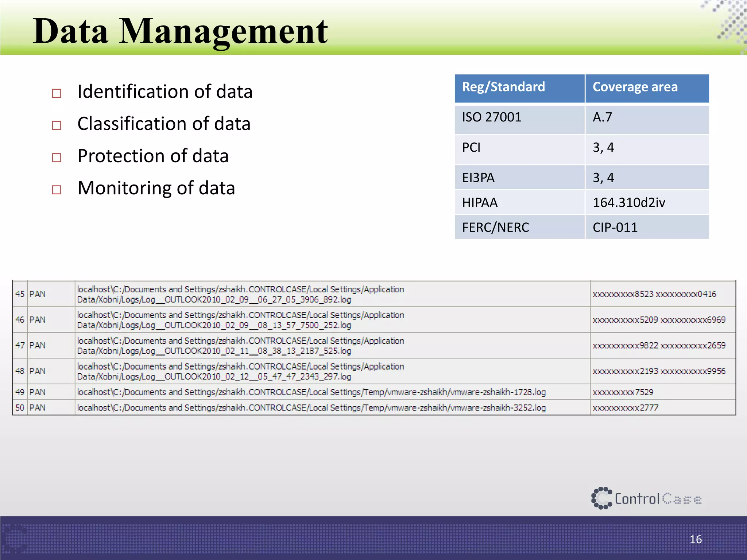Click the log path ending '2343_297.log'
Screen dimensions: 747x560
(241, 371)
